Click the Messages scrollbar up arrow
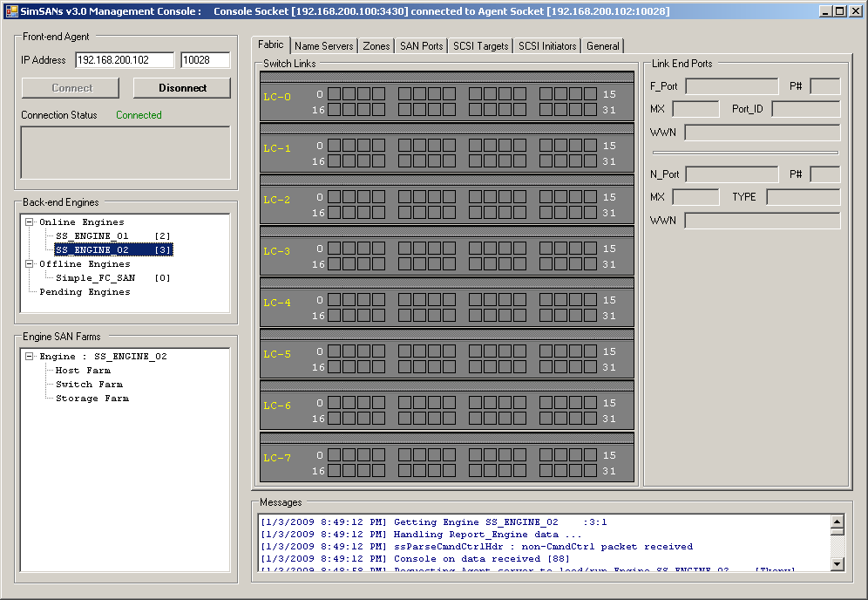The image size is (868, 600). pyautogui.click(x=837, y=522)
